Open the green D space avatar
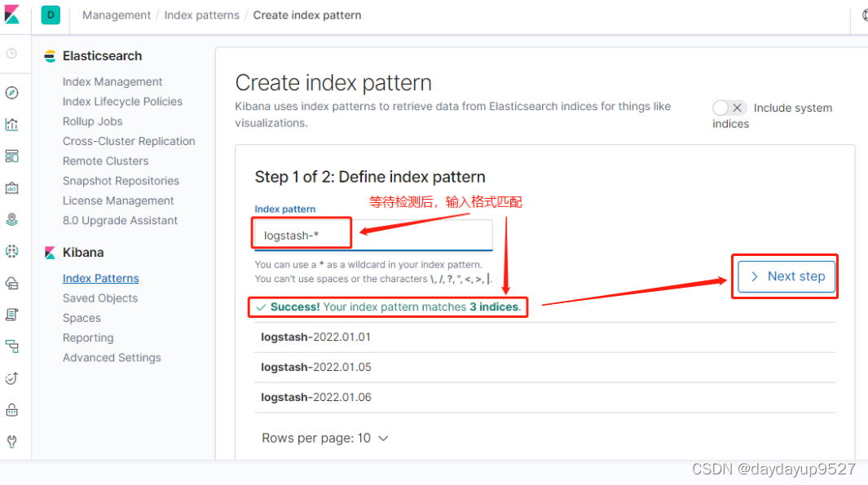868x485 pixels. click(x=51, y=15)
